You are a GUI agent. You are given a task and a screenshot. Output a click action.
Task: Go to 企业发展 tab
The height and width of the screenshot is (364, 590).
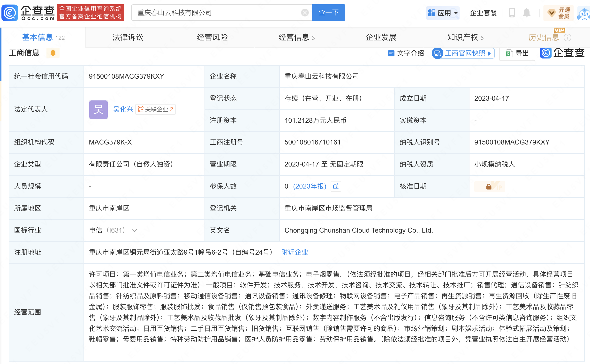381,38
